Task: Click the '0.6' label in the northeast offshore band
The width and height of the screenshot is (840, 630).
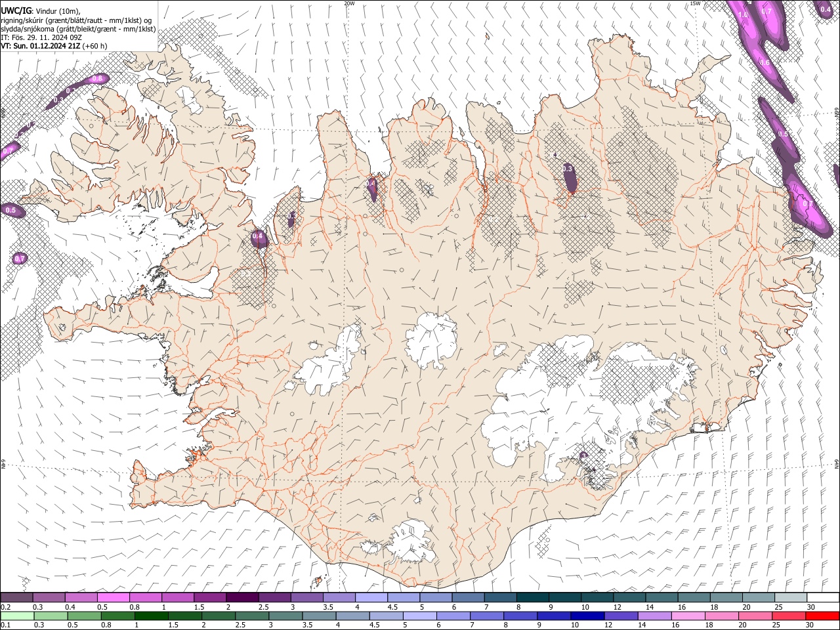Action: point(765,63)
